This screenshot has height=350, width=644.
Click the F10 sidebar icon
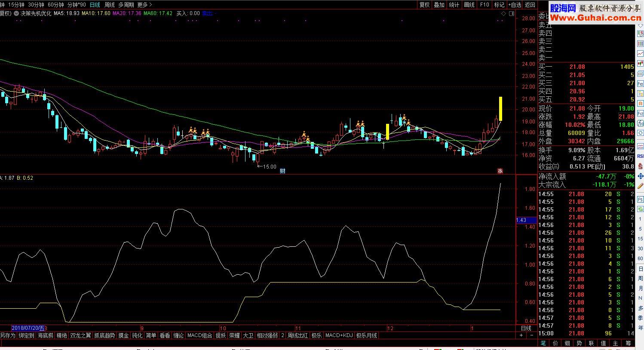(x=640, y=84)
